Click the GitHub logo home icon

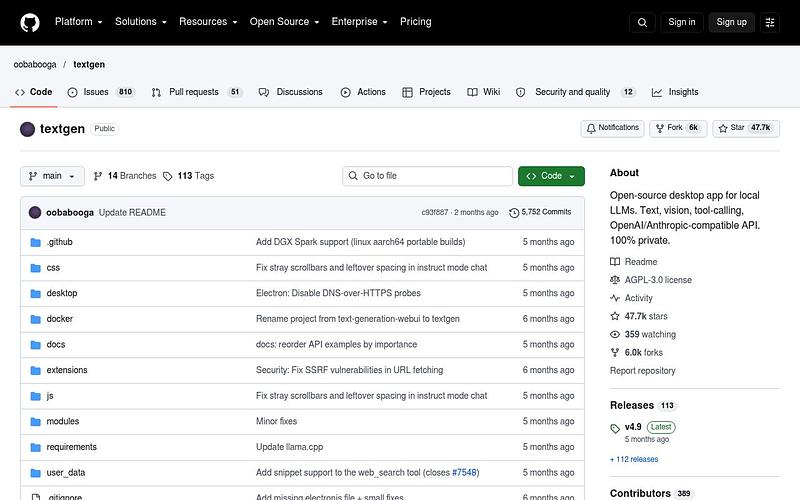(30, 22)
